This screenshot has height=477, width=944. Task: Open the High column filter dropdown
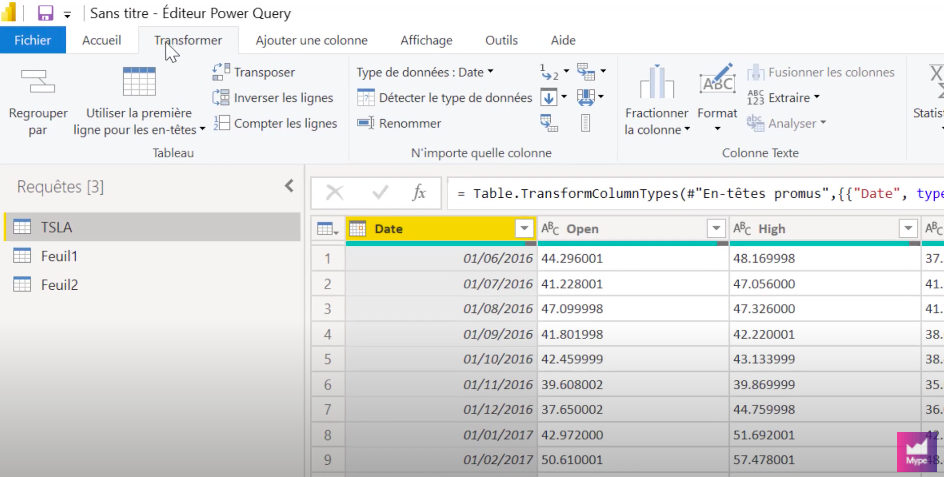(908, 229)
